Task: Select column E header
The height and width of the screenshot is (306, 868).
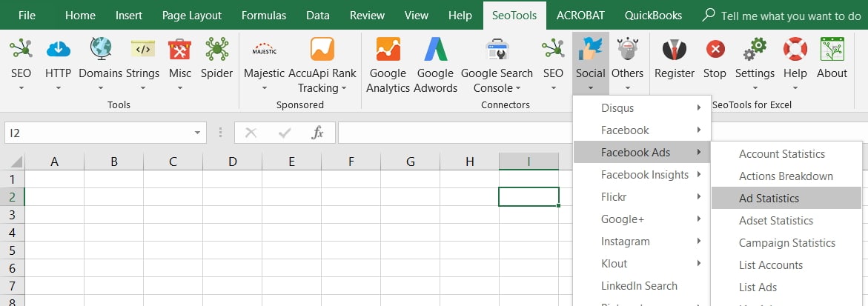Action: 292,162
